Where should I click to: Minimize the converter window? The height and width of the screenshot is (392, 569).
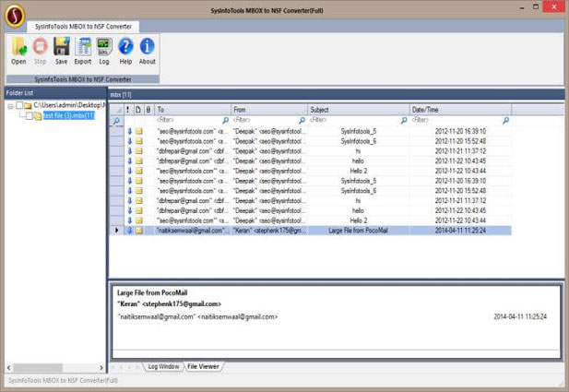tap(522, 7)
